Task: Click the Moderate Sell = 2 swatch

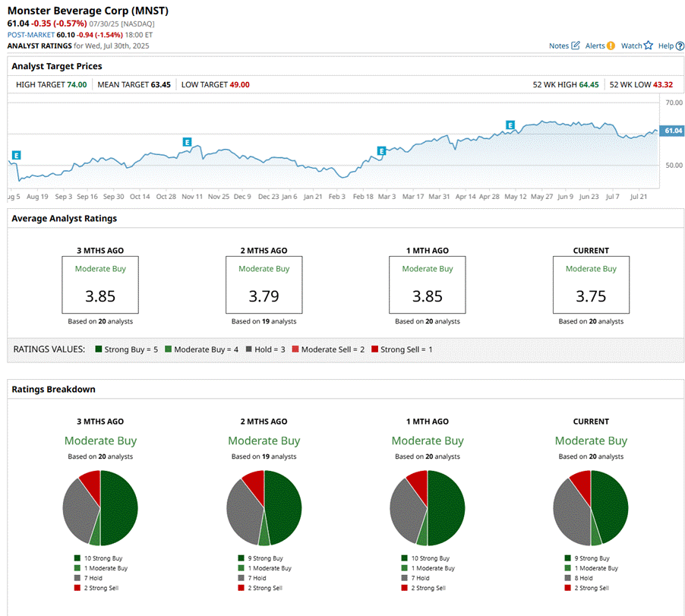Action: pos(295,349)
